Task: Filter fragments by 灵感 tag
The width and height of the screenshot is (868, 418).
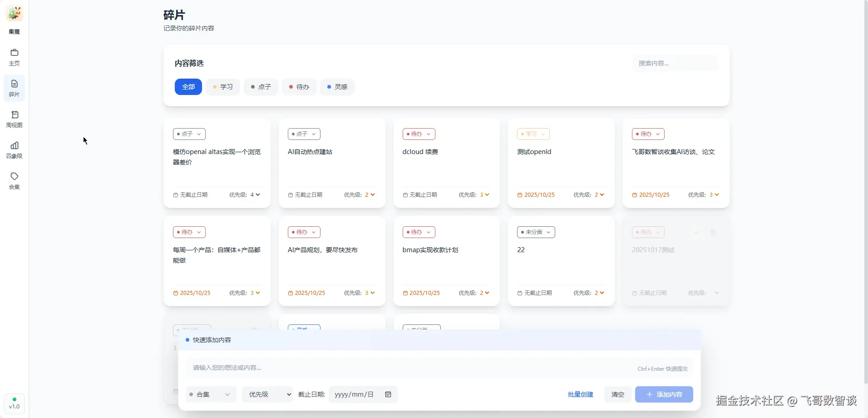Action: point(337,87)
